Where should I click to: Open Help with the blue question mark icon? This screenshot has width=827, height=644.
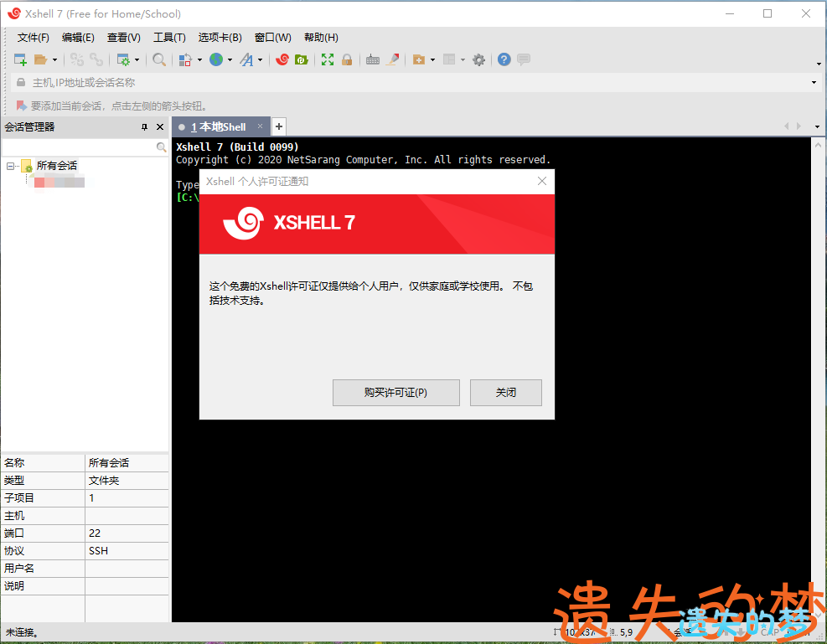coord(504,59)
